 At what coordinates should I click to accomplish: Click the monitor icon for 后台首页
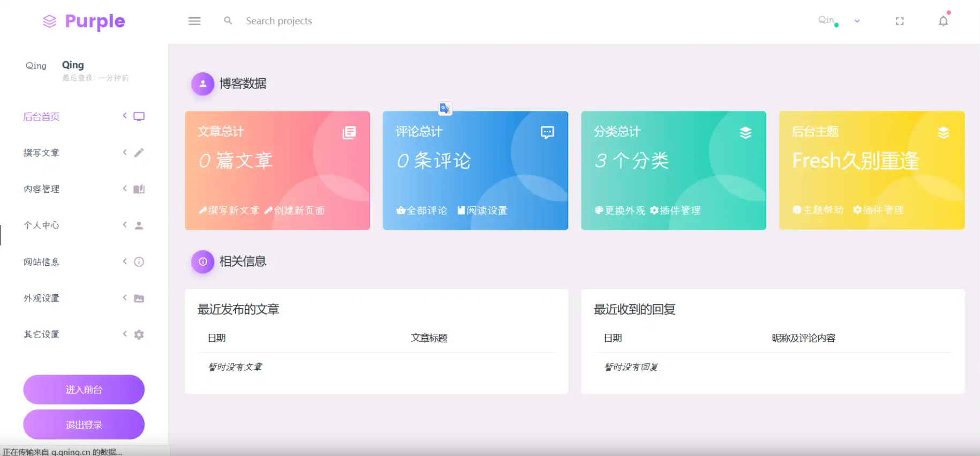pyautogui.click(x=139, y=116)
